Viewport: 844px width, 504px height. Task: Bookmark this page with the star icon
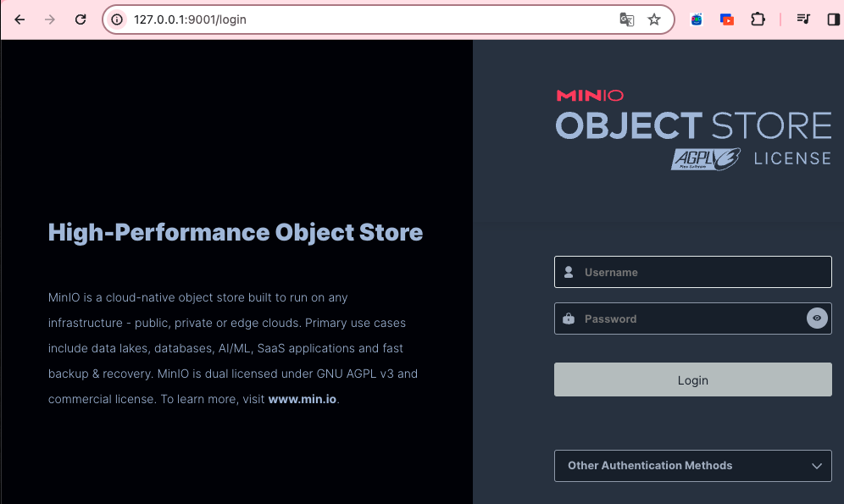pyautogui.click(x=654, y=19)
